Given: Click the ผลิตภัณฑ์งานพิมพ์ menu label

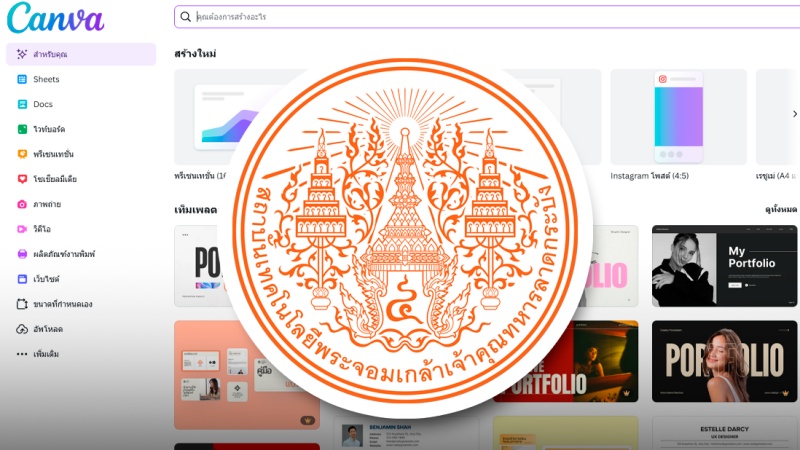Looking at the screenshot, I should click(64, 254).
